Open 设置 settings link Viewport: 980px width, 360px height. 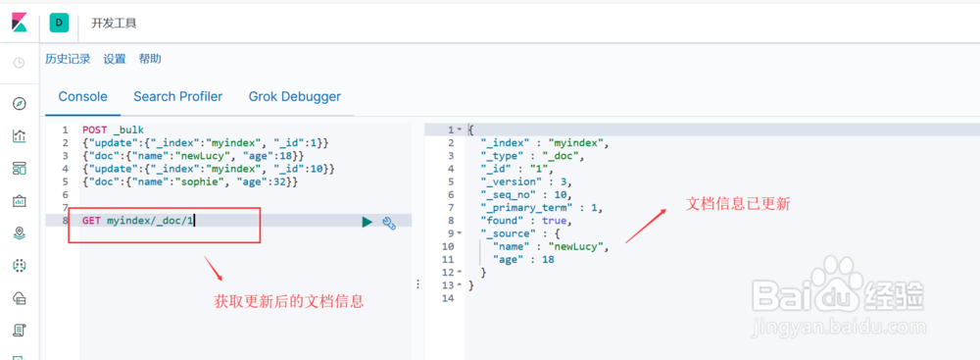coord(115,59)
